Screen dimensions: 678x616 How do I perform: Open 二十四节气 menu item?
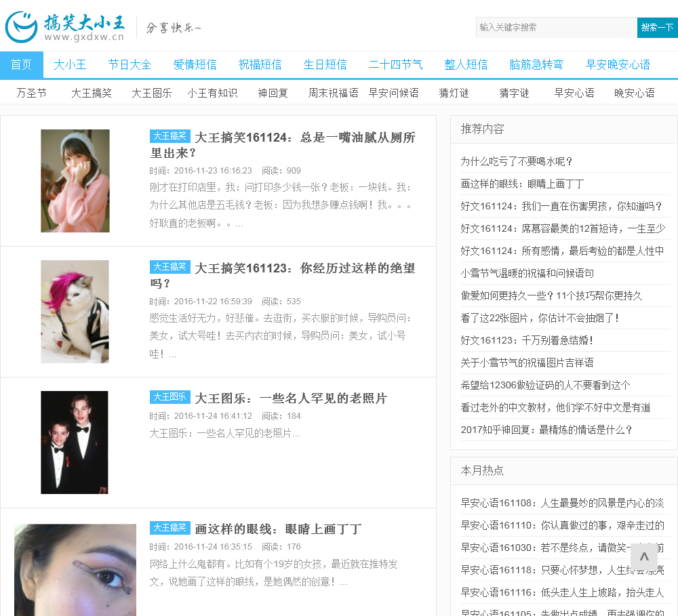[x=395, y=65]
